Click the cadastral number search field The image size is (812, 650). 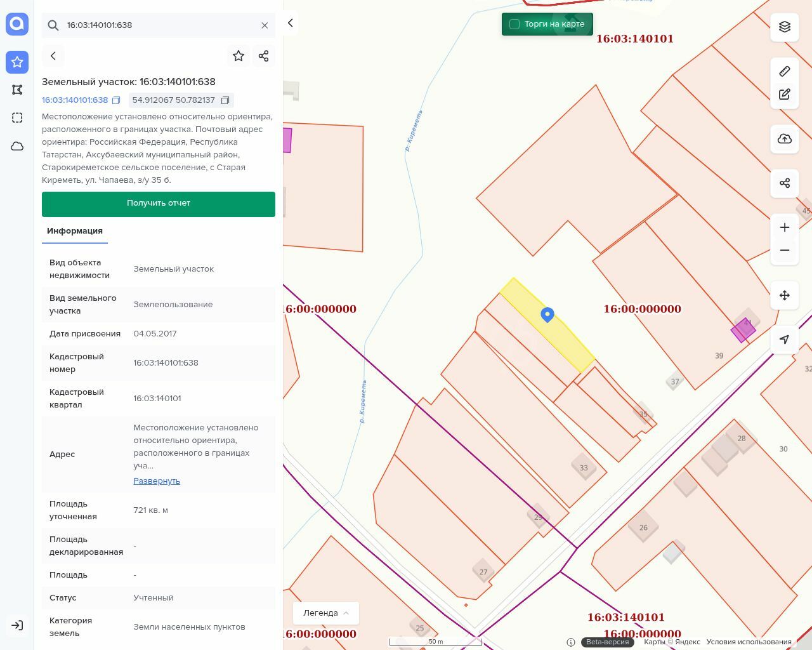pos(159,25)
